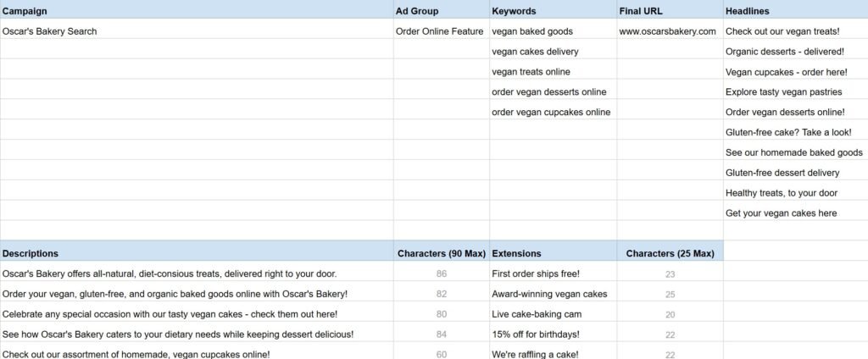Image resolution: width=868 pixels, height=359 pixels.
Task: Select the character count cell showing 86
Action: (441, 273)
